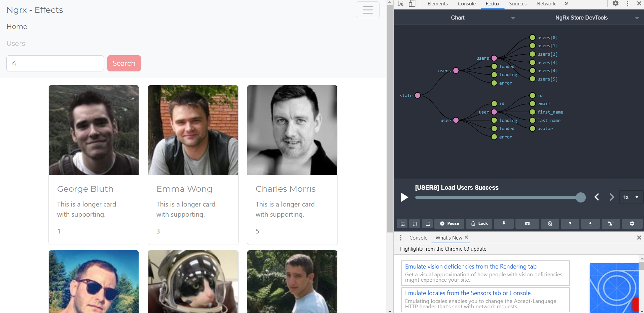644x313 pixels.
Task: Click the avatar chart node
Action: pos(532,128)
